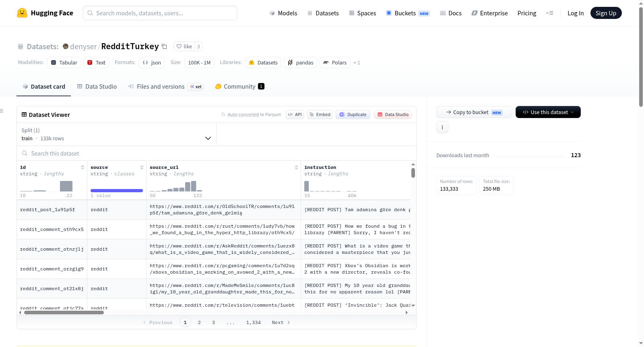644x347 pixels.
Task: Select the pandas library tag
Action: (x=300, y=62)
